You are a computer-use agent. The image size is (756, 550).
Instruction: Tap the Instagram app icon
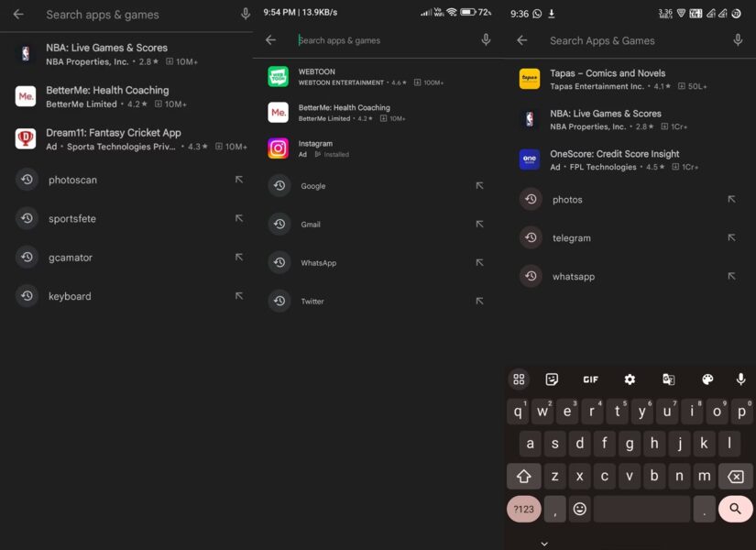[x=279, y=148]
